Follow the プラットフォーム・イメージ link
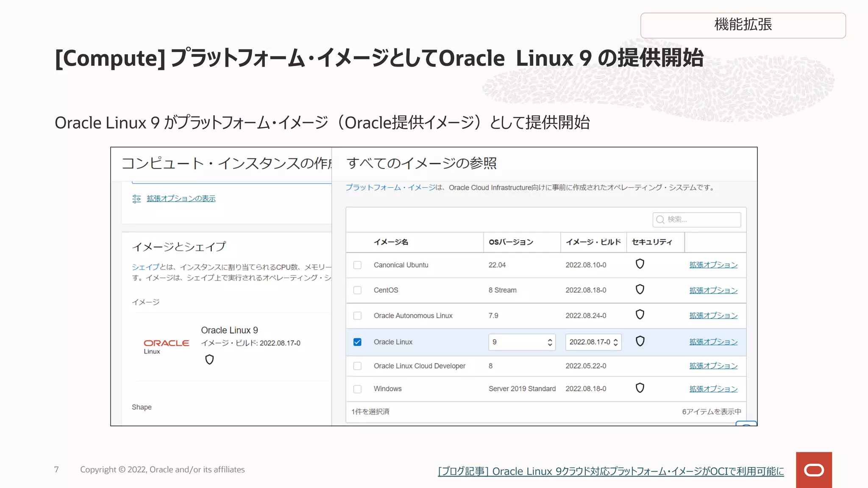The width and height of the screenshot is (868, 488). tap(390, 187)
